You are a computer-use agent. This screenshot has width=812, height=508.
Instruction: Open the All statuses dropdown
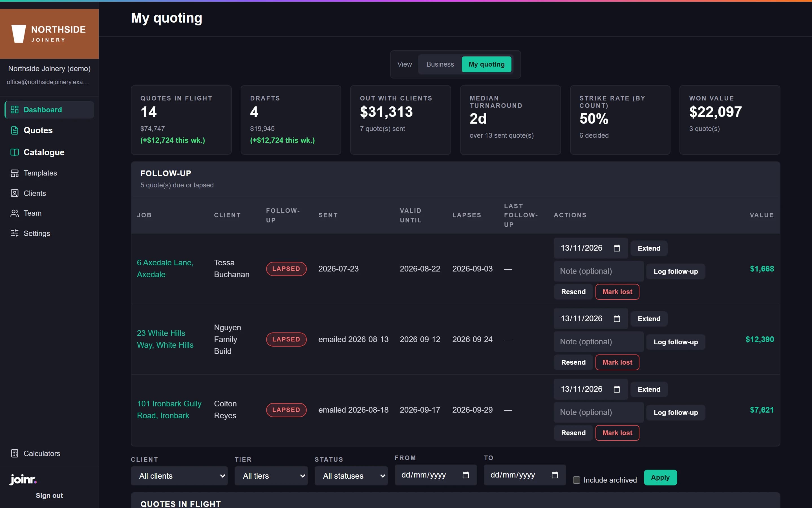[x=351, y=476]
